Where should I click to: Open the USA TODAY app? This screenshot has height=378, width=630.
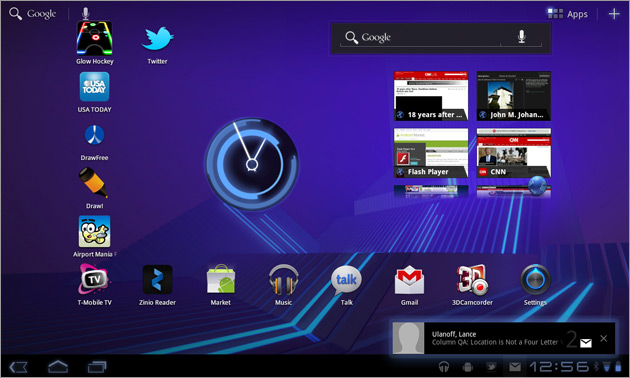94,92
